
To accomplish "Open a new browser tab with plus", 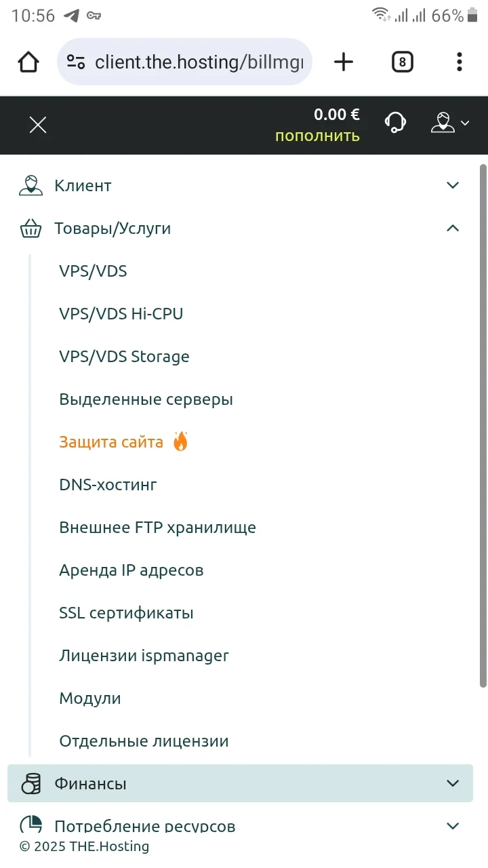I will point(344,62).
